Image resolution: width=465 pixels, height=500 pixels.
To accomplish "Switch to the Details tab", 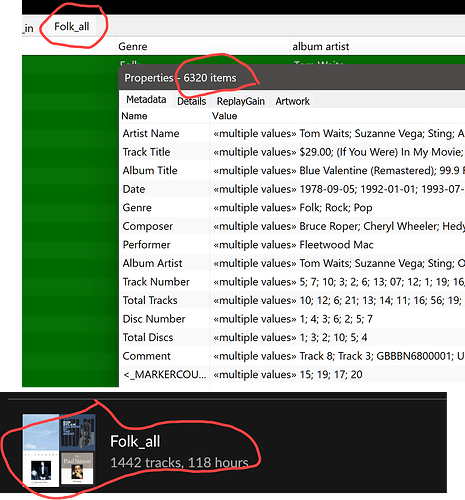I will pos(191,101).
